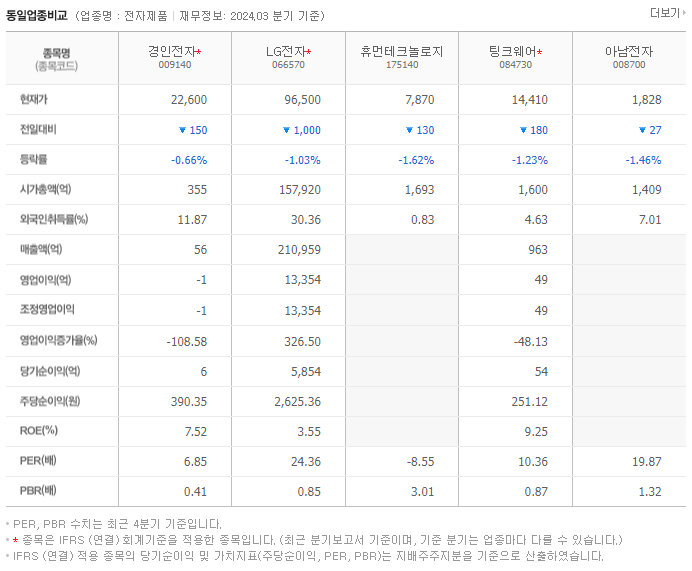The height and width of the screenshot is (571, 692).
Task: Click 휴먼테크놀로지 market cap 1,693
Action: click(x=420, y=190)
